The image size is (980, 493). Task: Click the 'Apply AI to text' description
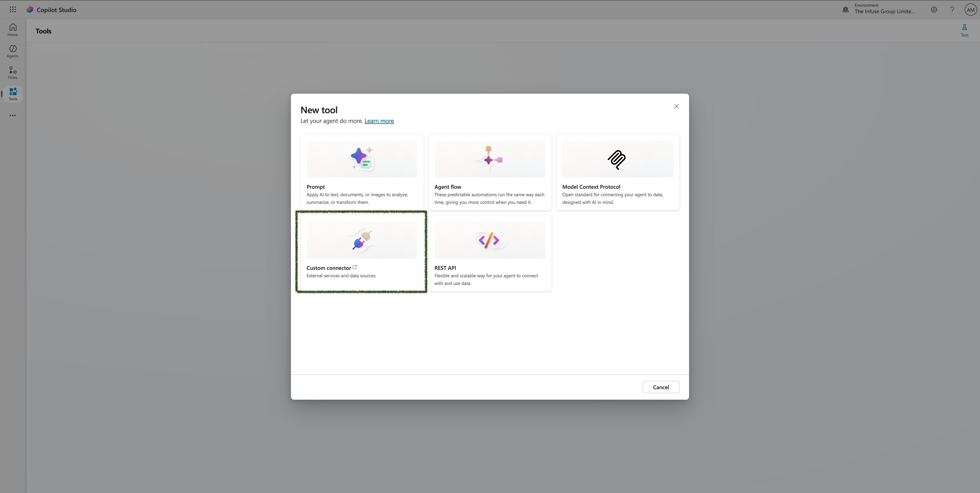coord(357,199)
